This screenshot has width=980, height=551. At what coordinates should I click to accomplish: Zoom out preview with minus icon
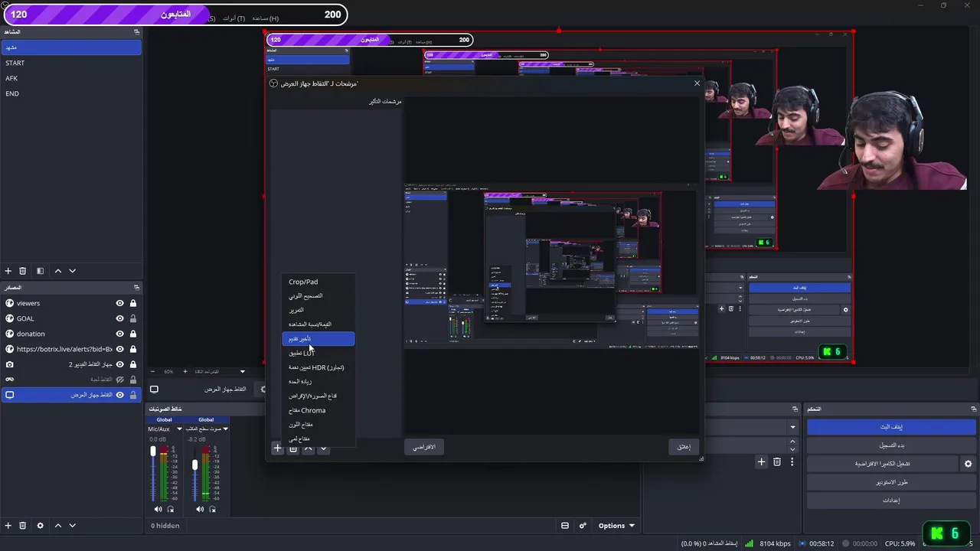153,372
